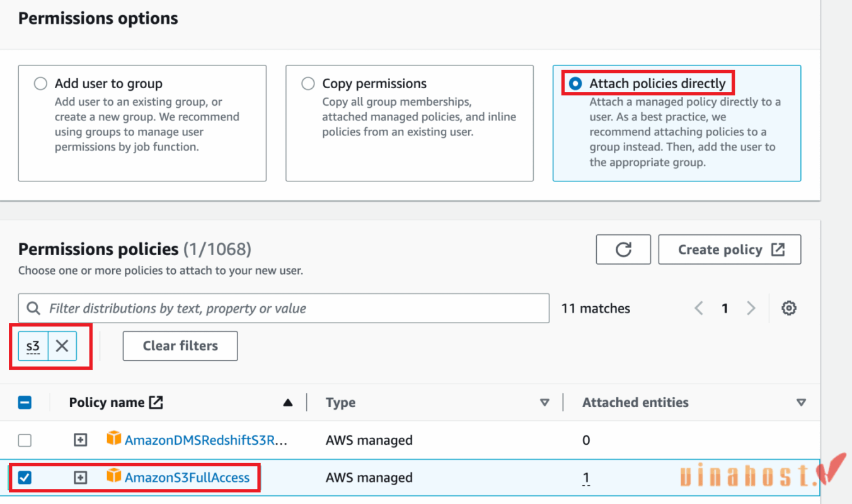852x504 pixels.
Task: Click the filter policies search field
Action: [x=284, y=308]
